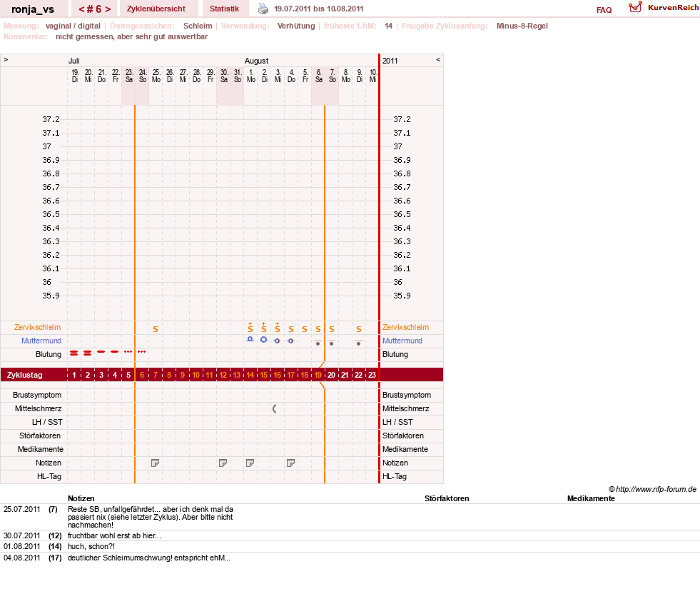Open the note icon on cycle day 14
700x589 pixels.
point(250,463)
